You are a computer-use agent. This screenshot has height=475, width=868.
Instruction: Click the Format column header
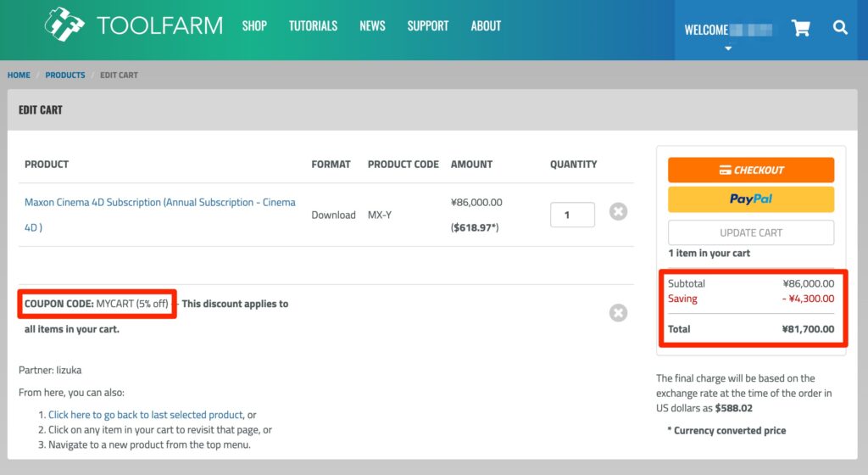coord(331,165)
